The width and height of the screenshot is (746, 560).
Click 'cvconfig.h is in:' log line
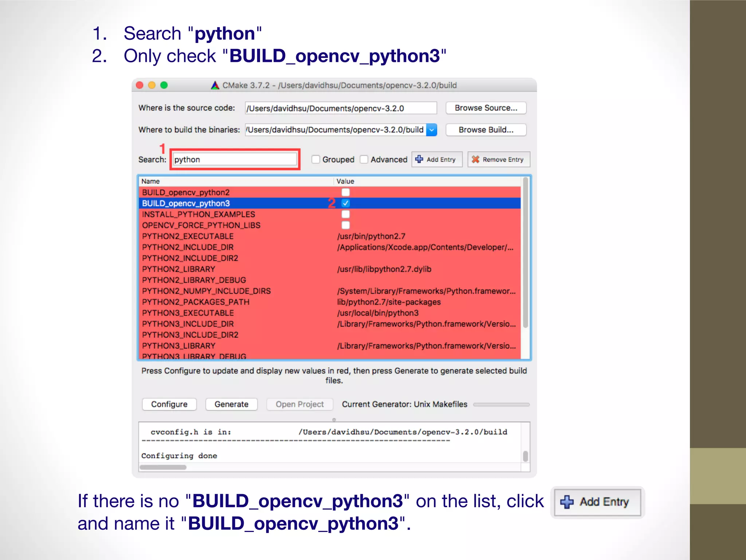[x=329, y=432]
